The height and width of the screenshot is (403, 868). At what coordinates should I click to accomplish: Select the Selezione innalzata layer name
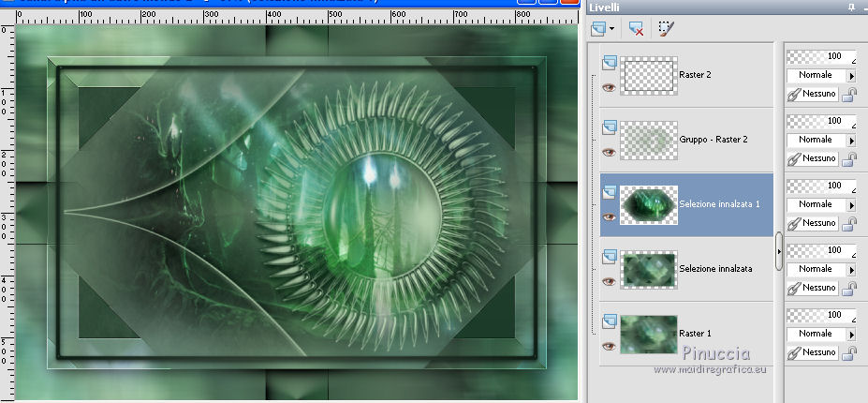(716, 268)
